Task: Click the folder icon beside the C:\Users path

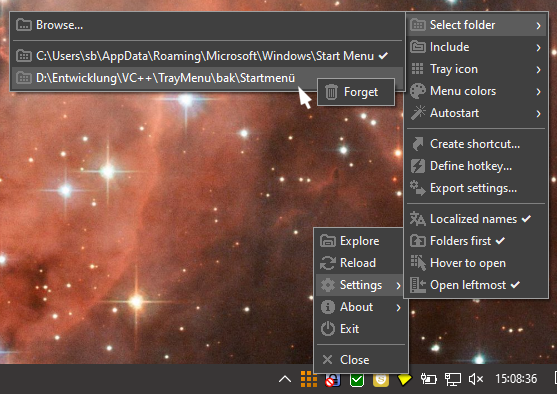Action: pyautogui.click(x=24, y=56)
